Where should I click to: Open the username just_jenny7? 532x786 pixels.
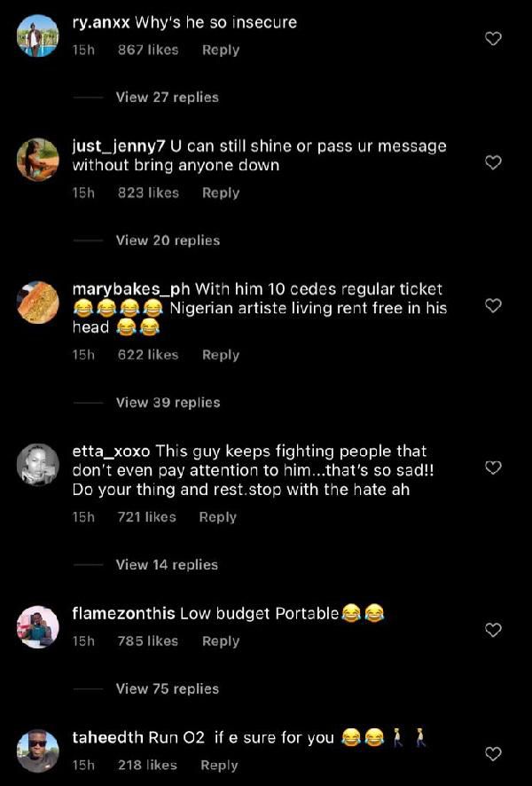pyautogui.click(x=116, y=145)
